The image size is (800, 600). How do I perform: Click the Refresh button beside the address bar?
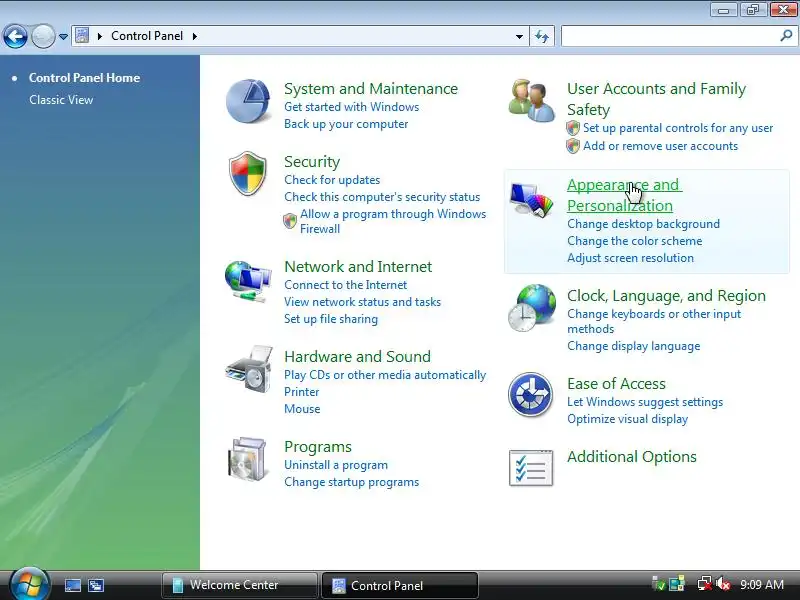[x=542, y=36]
